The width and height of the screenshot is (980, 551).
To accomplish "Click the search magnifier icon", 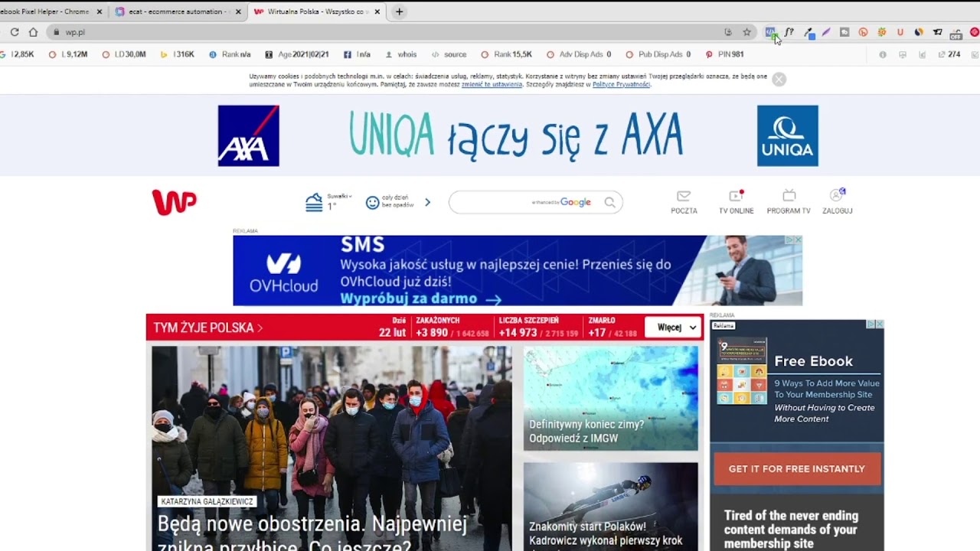I will [609, 202].
